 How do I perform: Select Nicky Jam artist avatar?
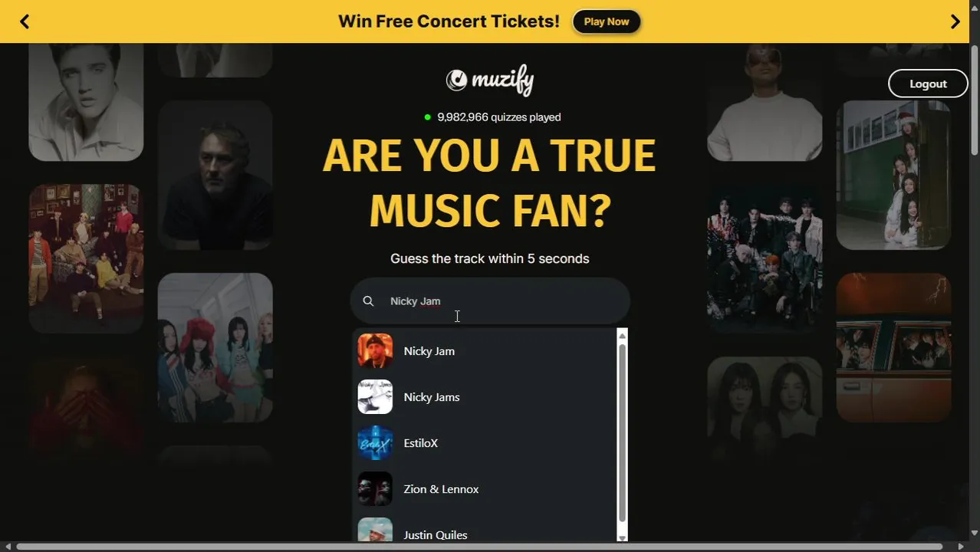tap(375, 351)
